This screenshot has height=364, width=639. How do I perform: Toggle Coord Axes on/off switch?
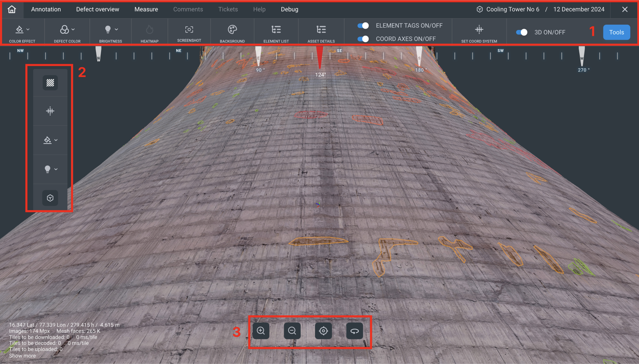click(363, 39)
